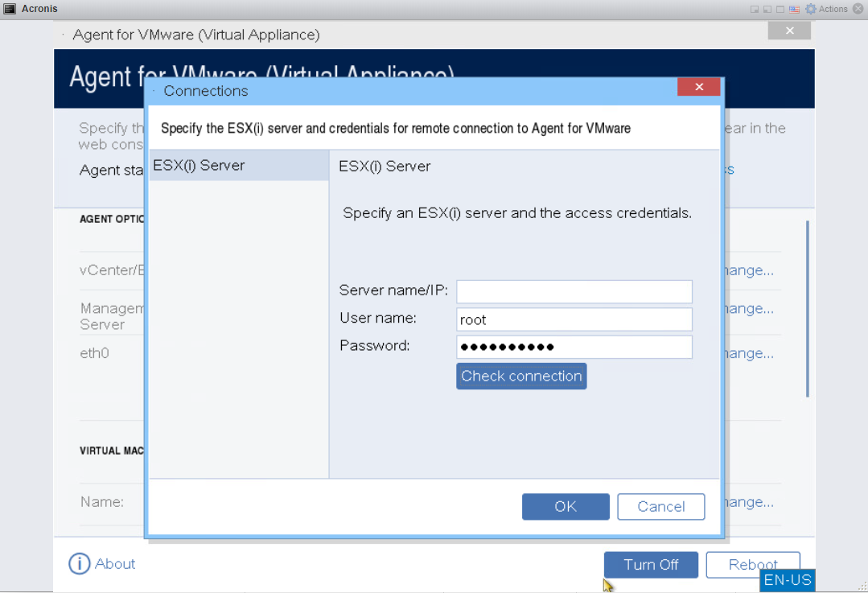Click the round X icon beside Actions
Viewport: 868px width, 593px height.
[x=858, y=9]
